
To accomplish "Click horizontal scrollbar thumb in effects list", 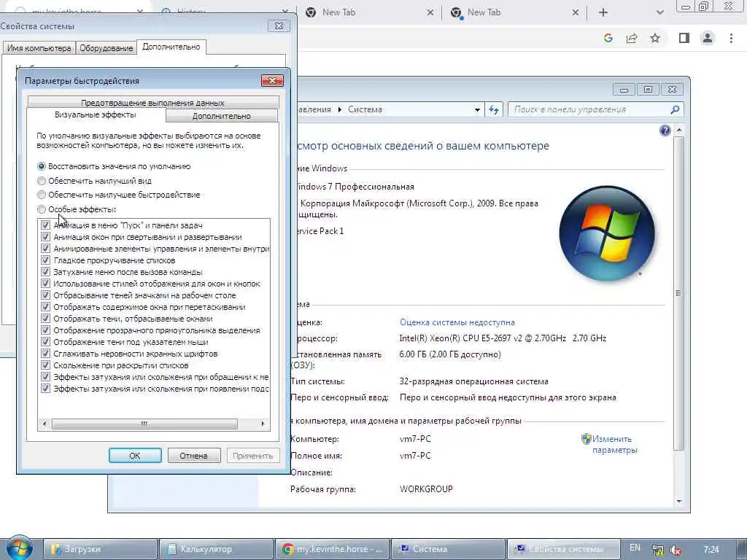I will 144,424.
